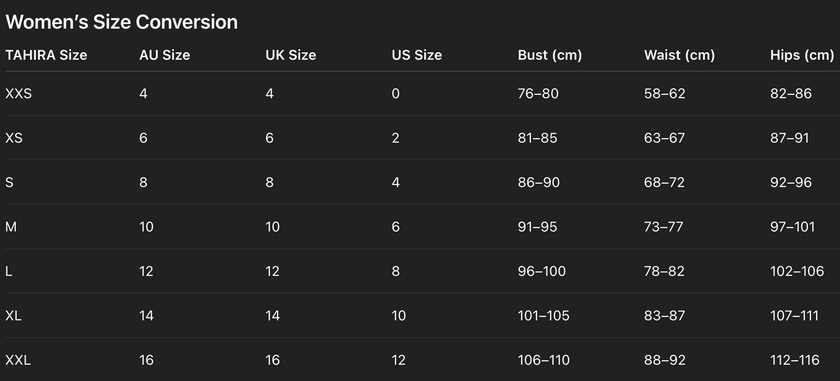Click the XXS size row label
This screenshot has height=381, width=840.
tap(19, 94)
